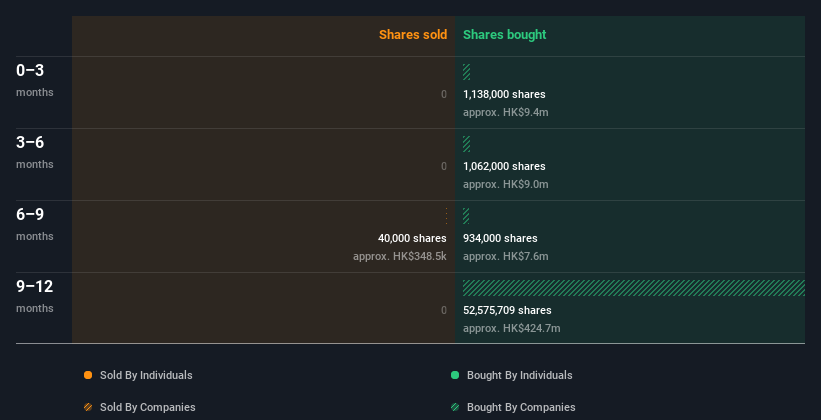Select the 0–3 months hatched bought bar
The height and width of the screenshot is (420, 821).
click(467, 72)
